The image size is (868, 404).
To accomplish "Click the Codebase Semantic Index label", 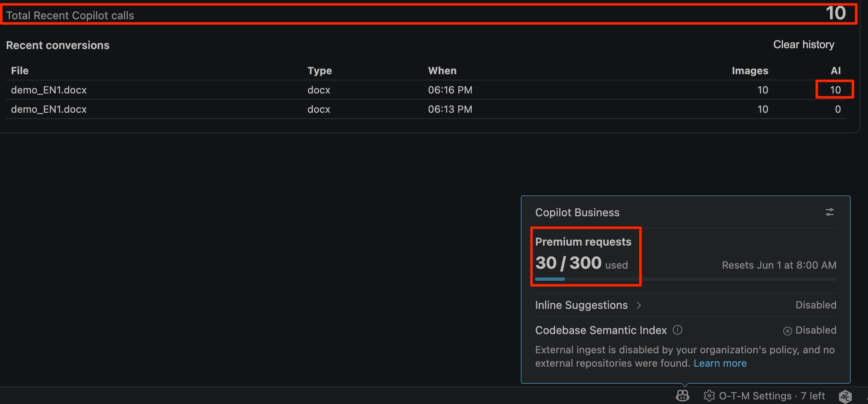I will [601, 330].
